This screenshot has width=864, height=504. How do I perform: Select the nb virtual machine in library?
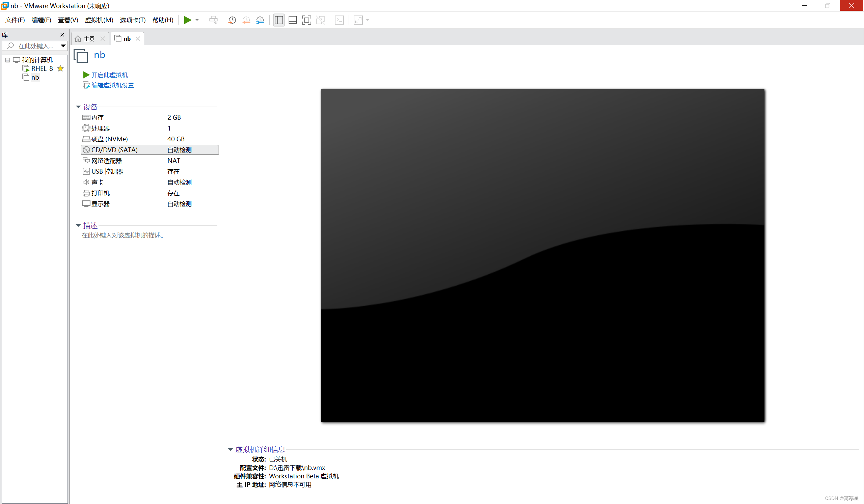click(x=35, y=78)
